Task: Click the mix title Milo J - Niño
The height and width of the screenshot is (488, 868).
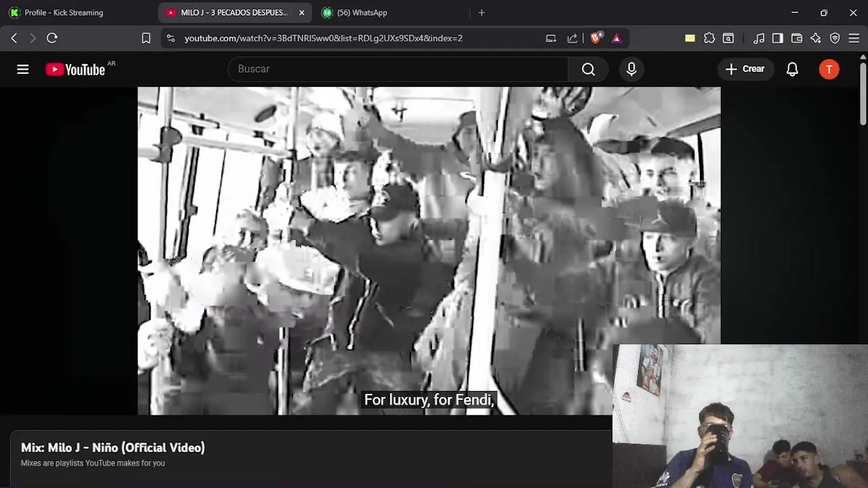Action: click(x=113, y=447)
